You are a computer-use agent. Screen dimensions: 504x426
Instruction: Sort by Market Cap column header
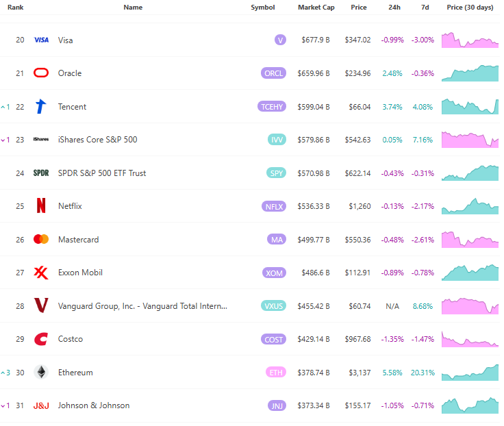click(316, 7)
